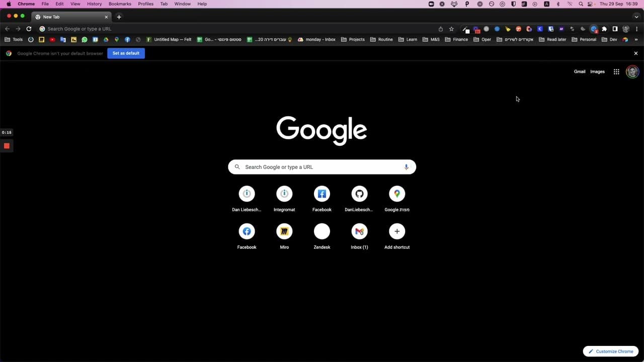
Task: Open the Projects bookmarks folder
Action: coord(353,40)
